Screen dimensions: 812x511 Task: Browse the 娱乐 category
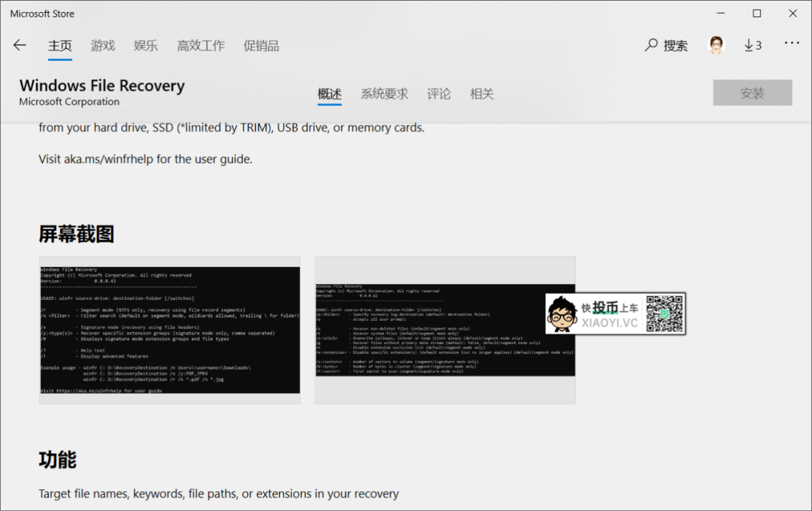tap(145, 45)
